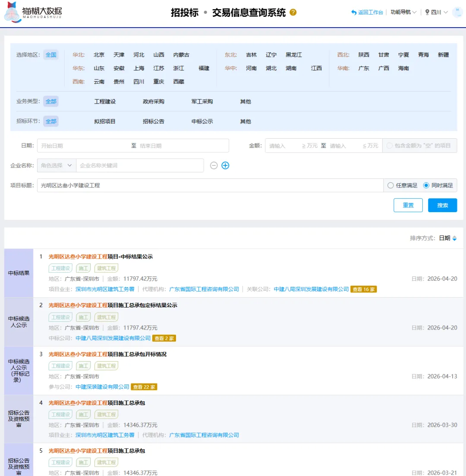This screenshot has height=476, width=466.
Task: Open 广东省国际工程咨询有限公司 agency link in result 4
Action: (x=204, y=435)
